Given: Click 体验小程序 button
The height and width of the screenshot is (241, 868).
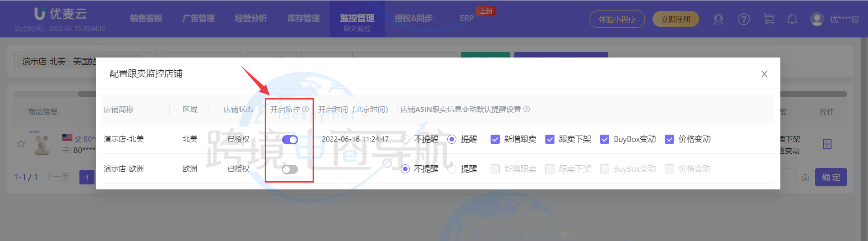Looking at the screenshot, I should (x=617, y=19).
